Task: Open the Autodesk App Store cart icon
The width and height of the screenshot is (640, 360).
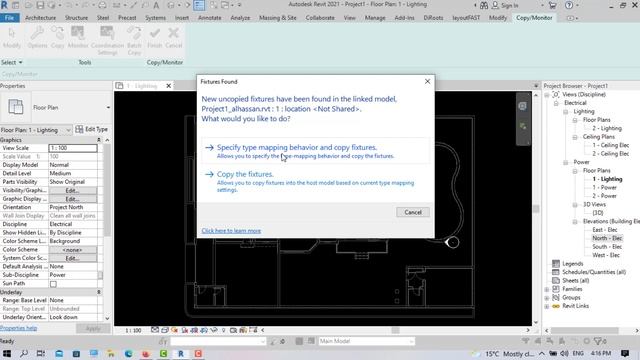Action: pyautogui.click(x=552, y=5)
